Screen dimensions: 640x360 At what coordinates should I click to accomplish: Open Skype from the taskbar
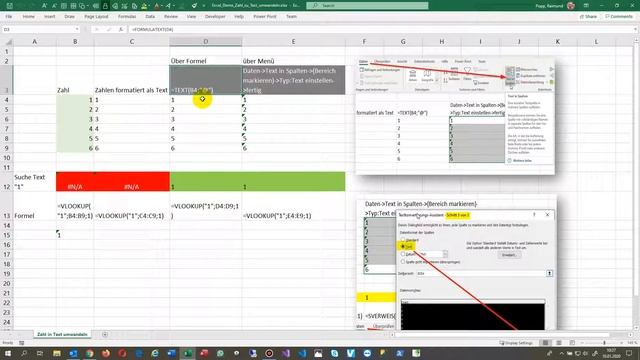335,353
